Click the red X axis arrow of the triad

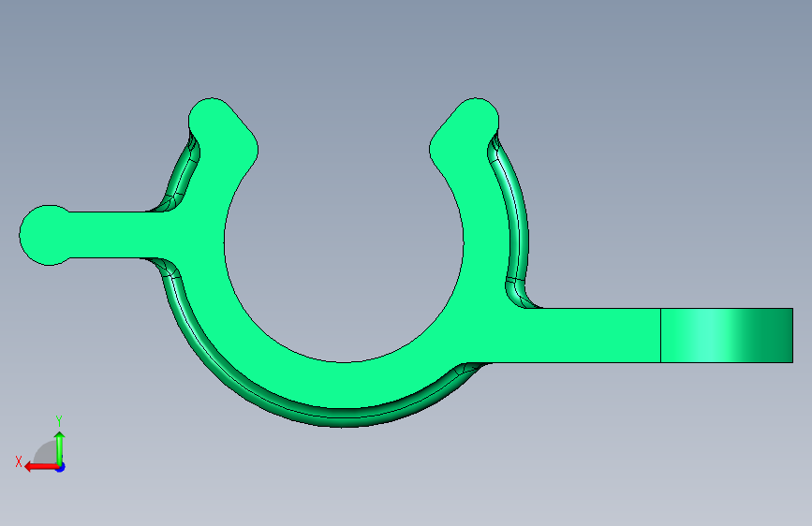pyautogui.click(x=41, y=467)
